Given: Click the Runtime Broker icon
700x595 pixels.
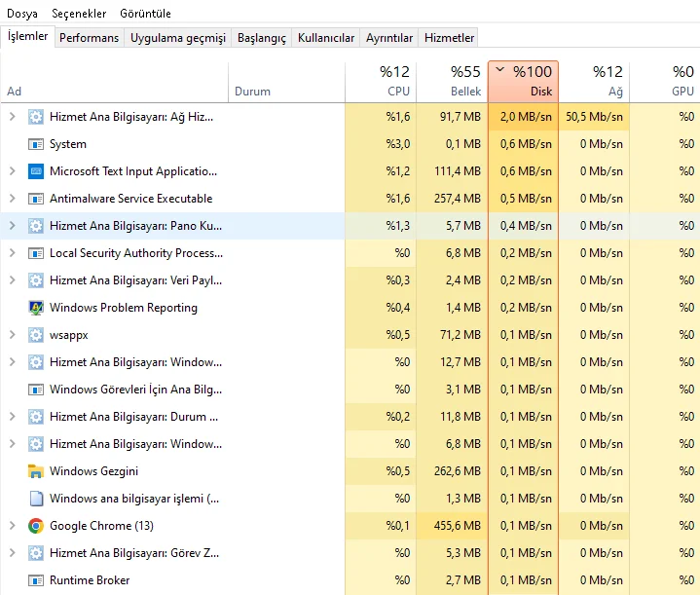Looking at the screenshot, I should point(36,580).
